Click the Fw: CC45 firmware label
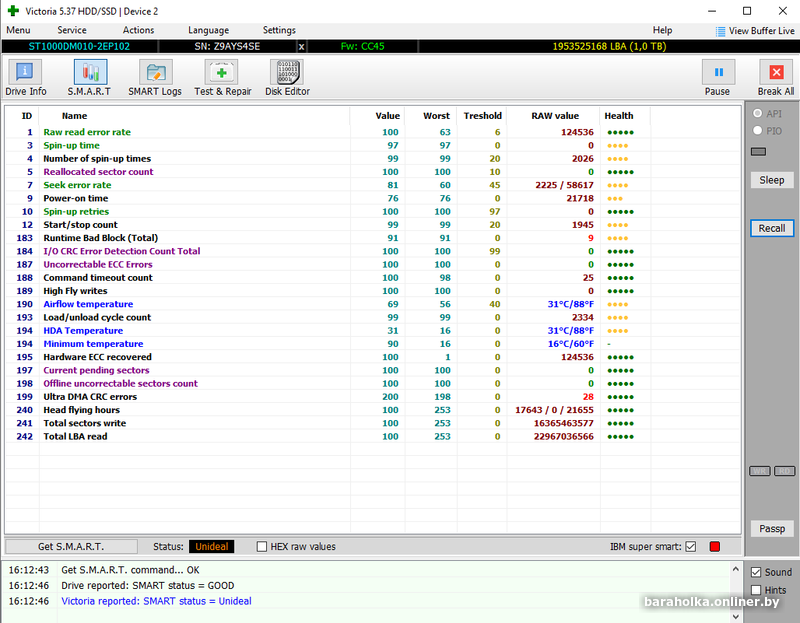Image resolution: width=800 pixels, height=623 pixels. click(362, 46)
